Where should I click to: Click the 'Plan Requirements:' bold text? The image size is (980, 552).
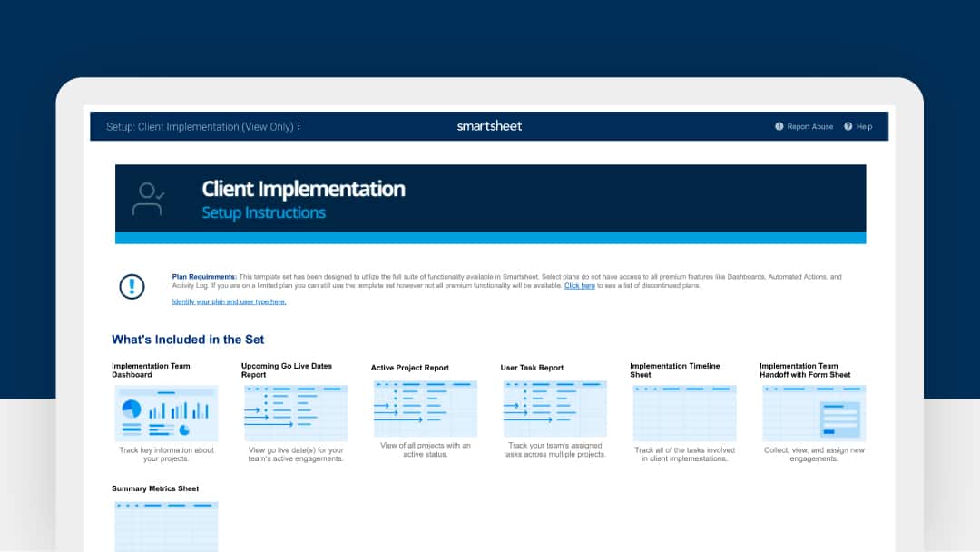[x=204, y=276]
